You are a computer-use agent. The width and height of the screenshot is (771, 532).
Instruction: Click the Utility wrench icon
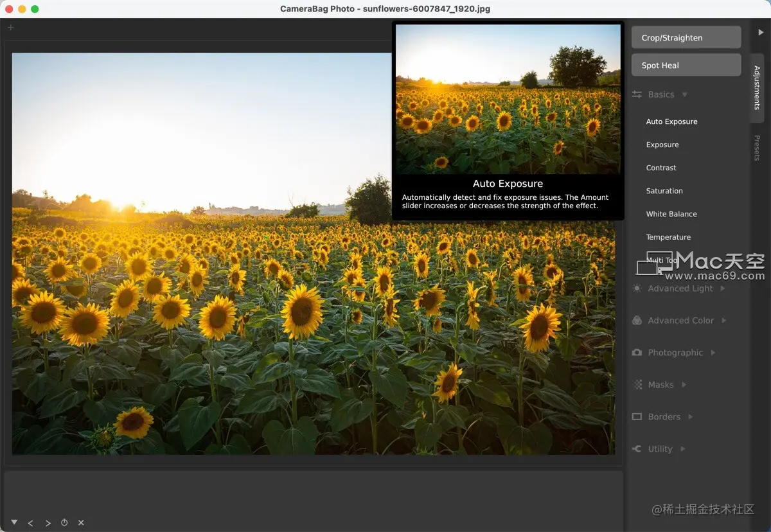point(637,449)
